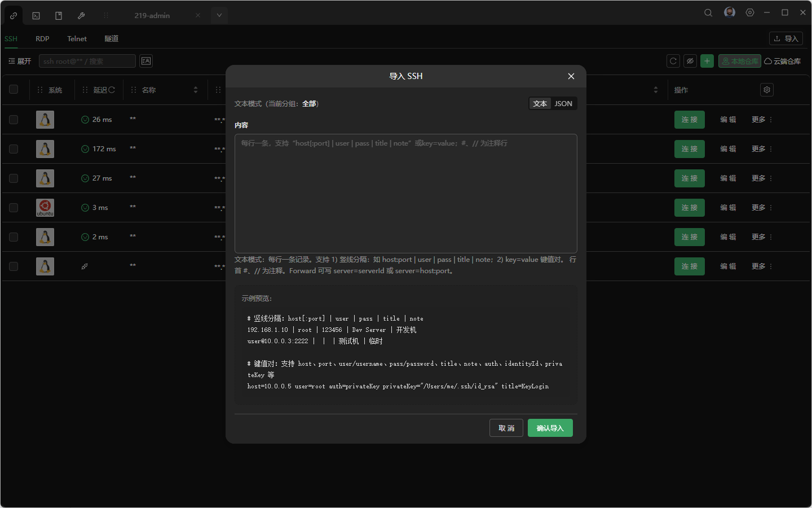Screen dimensions: 812x508
Task: Open the contact card filter icon beside the search box
Action: [x=145, y=60]
